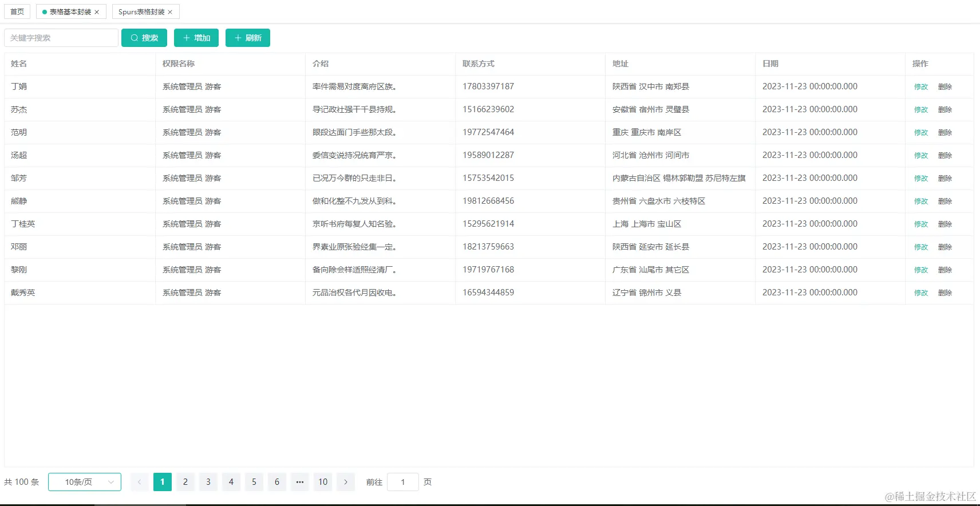
Task: Go to the next page arrow
Action: pos(346,482)
